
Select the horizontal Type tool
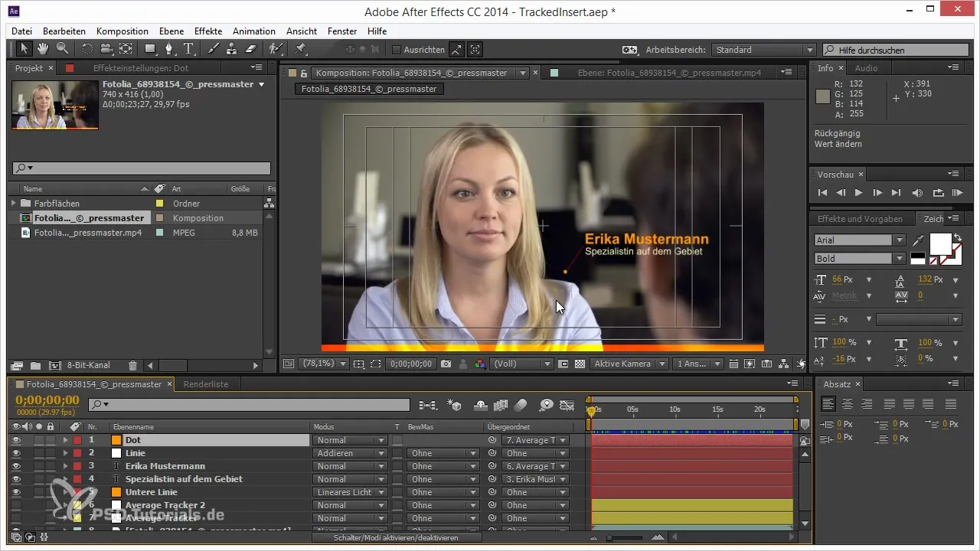click(x=189, y=49)
